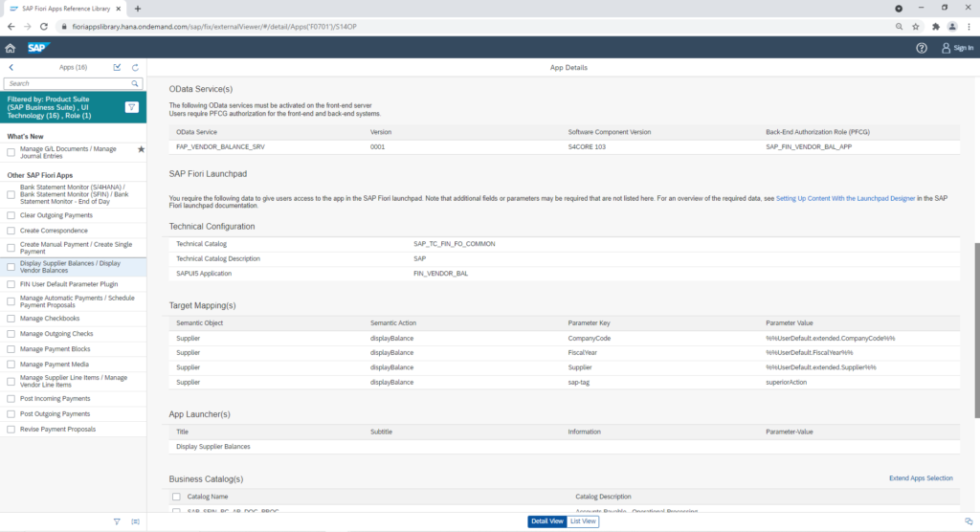Select Revise Payment Proposals app
The image size is (980, 532).
(x=57, y=430)
